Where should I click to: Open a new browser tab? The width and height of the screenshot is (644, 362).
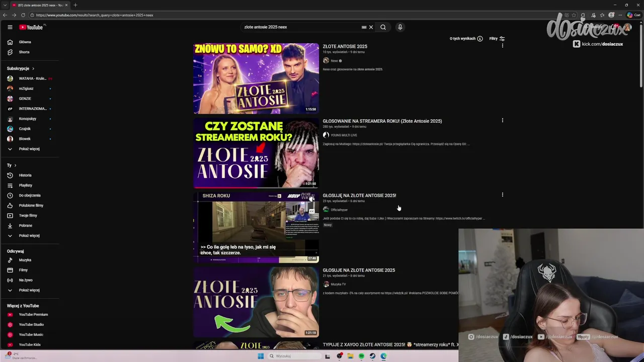[75, 5]
